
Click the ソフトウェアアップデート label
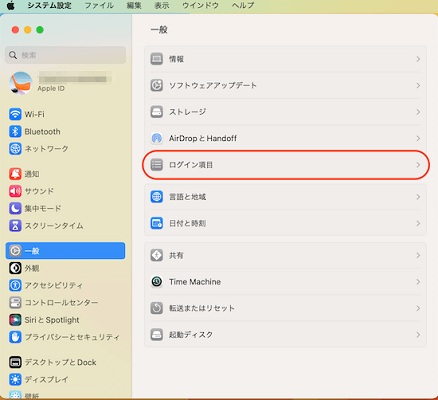tap(213, 85)
